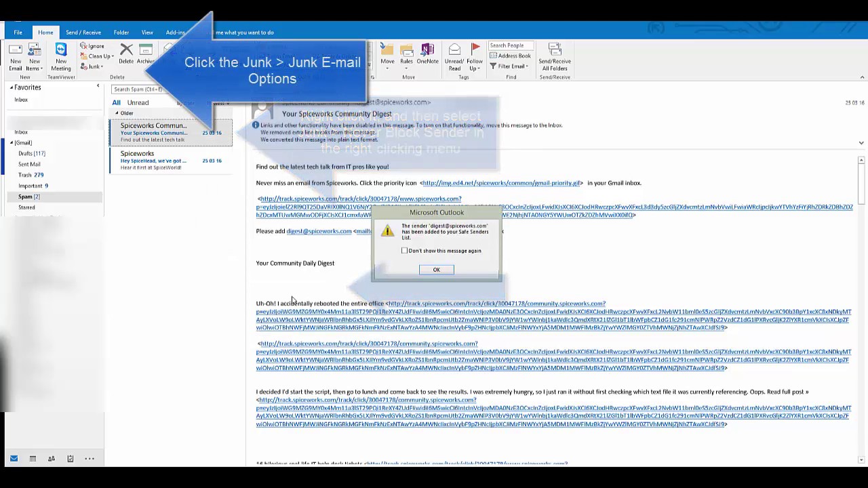This screenshot has height=488, width=868.
Task: Open the gmail-priority.gif link
Action: coord(501,183)
